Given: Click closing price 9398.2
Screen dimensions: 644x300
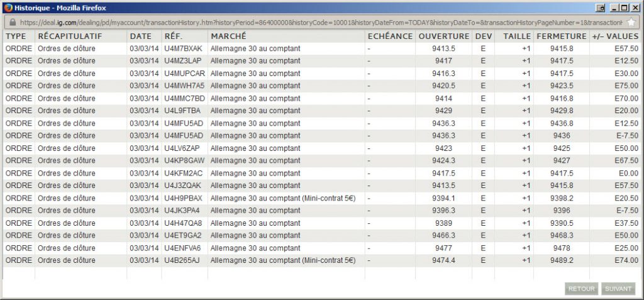Looking at the screenshot, I should 562,199.
